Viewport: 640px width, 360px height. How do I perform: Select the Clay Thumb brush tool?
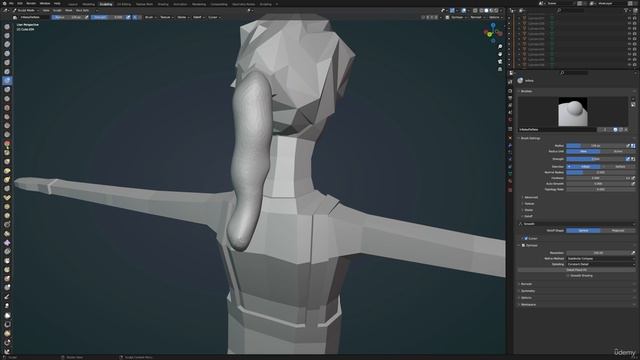coord(7,62)
